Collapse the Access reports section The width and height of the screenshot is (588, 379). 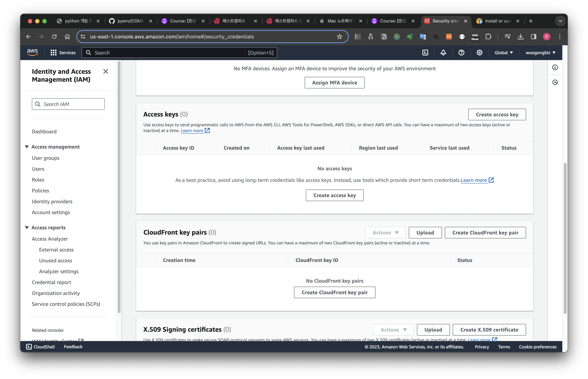pyautogui.click(x=27, y=227)
